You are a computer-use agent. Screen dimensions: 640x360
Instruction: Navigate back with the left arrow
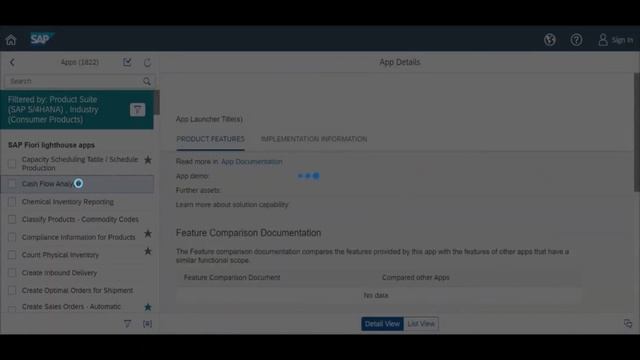(x=12, y=62)
